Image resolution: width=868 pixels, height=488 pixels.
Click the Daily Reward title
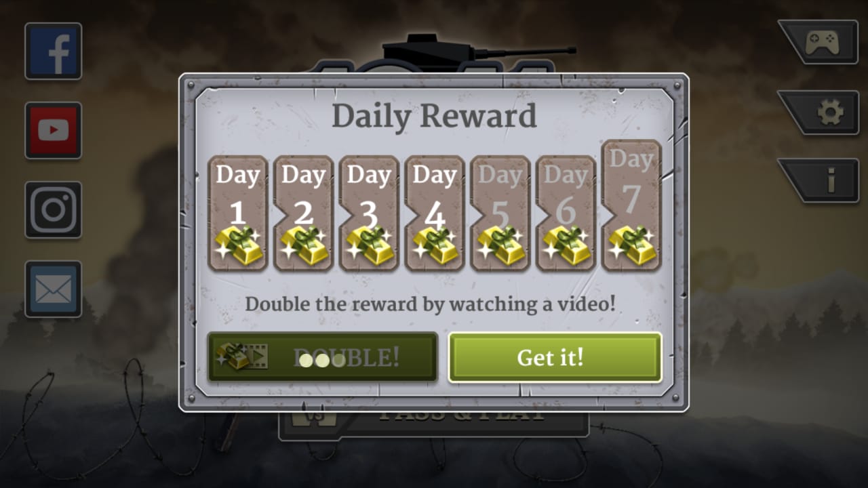(434, 117)
